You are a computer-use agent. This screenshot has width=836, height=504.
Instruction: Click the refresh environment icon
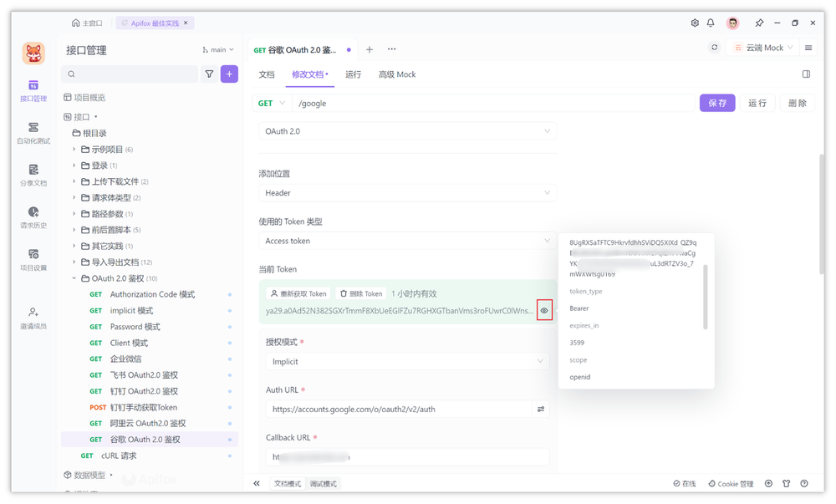click(715, 48)
